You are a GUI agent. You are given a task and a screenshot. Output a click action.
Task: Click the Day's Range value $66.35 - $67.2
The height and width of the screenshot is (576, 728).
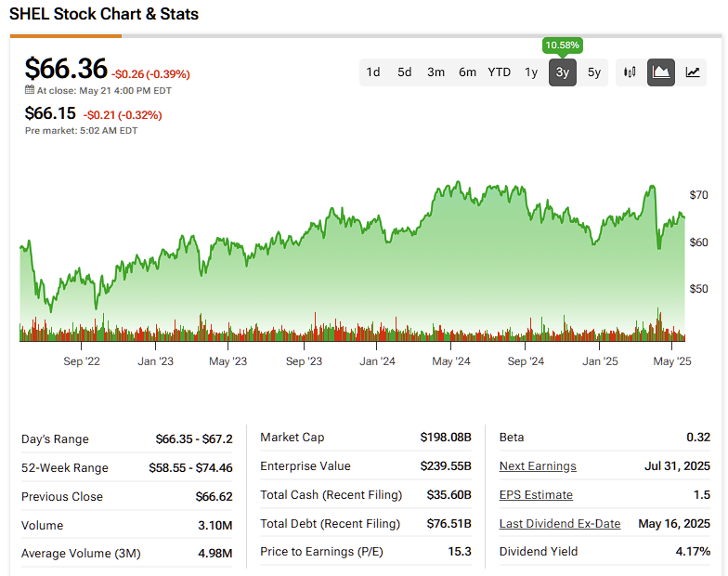point(194,439)
